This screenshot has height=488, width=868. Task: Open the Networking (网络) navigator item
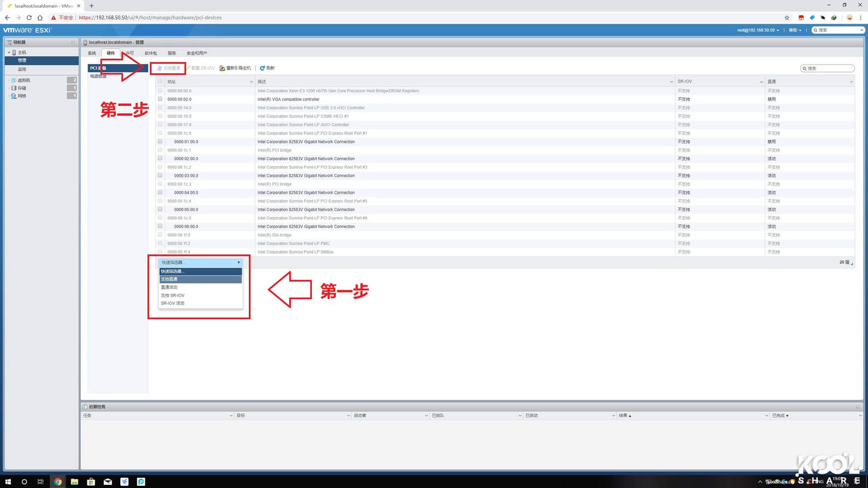[x=22, y=96]
